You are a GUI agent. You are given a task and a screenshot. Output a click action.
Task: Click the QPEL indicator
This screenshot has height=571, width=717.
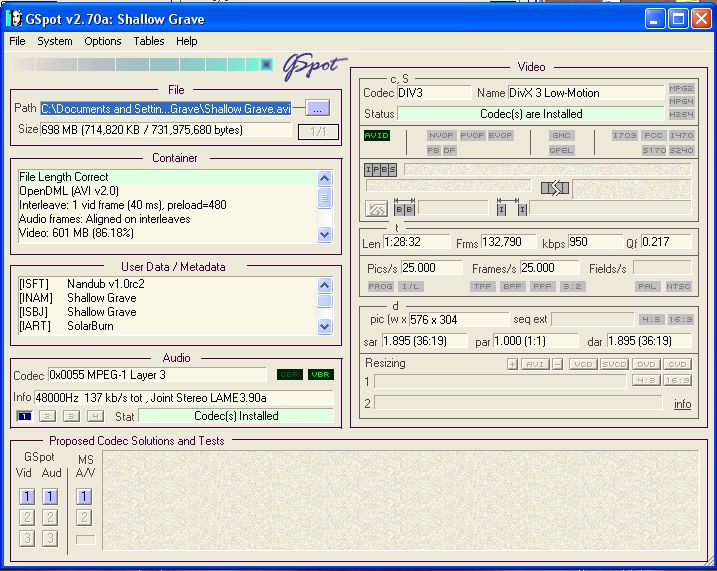pos(561,150)
